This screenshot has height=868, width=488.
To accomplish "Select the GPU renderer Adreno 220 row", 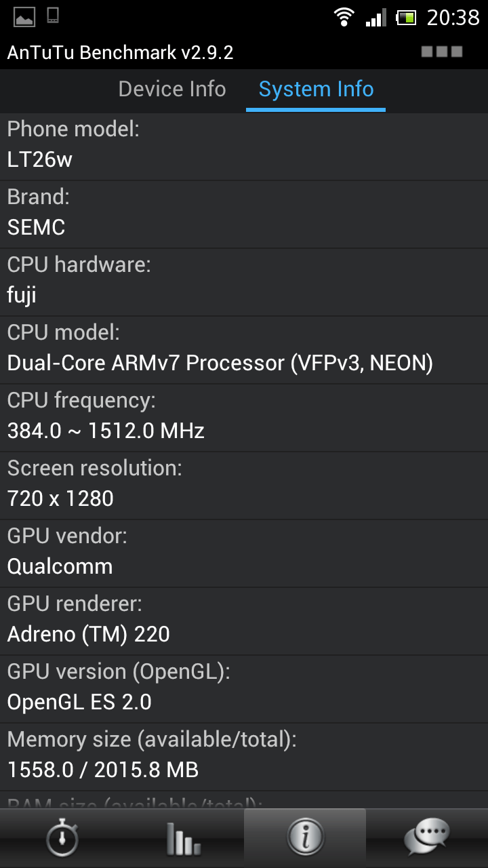I will [x=244, y=620].
